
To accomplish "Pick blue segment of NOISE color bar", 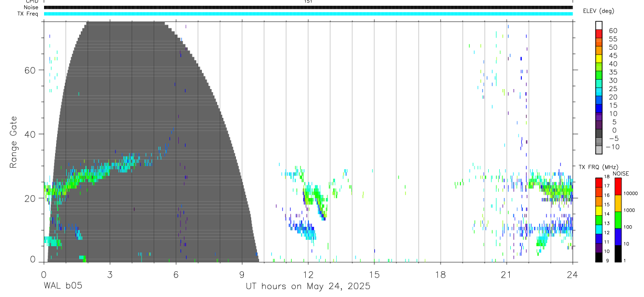I will [x=618, y=237].
